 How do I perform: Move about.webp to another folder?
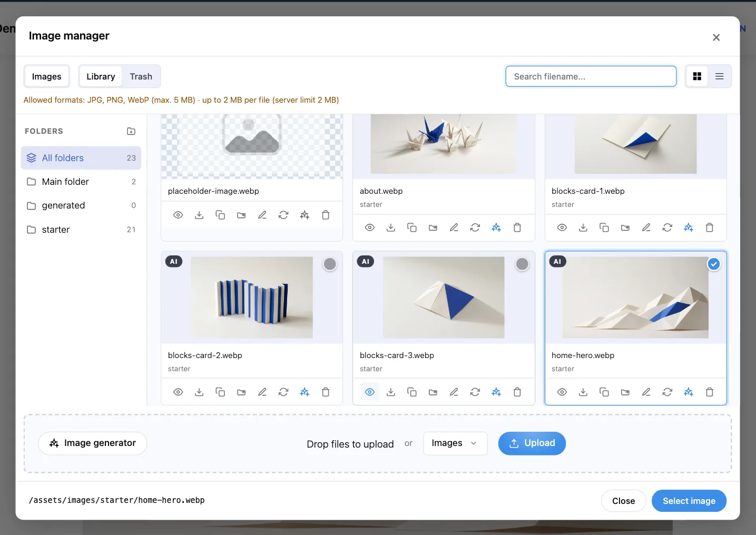click(x=433, y=227)
